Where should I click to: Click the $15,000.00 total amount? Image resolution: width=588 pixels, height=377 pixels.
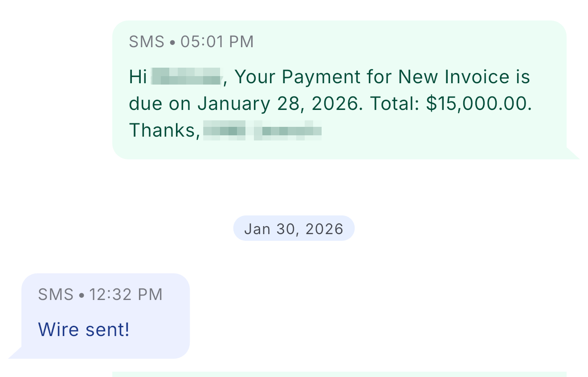coord(478,104)
